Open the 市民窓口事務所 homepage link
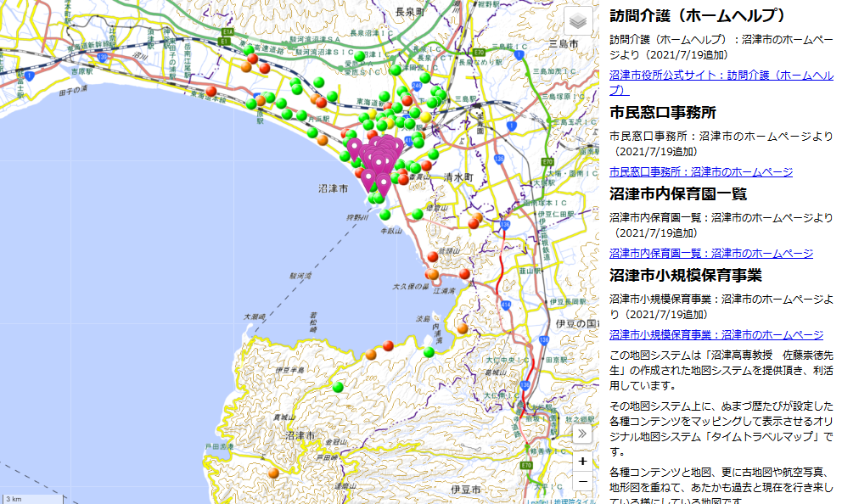The width and height of the screenshot is (842, 504). point(700,171)
